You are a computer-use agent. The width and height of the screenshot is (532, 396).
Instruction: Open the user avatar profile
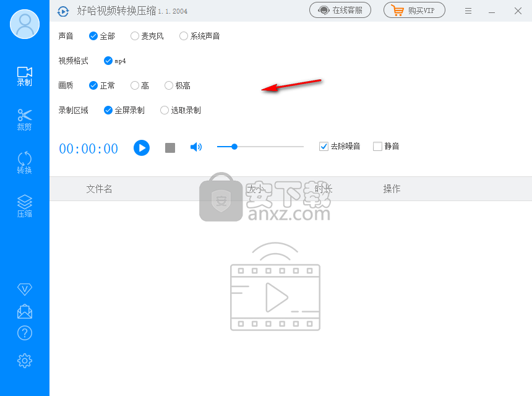[x=24, y=24]
